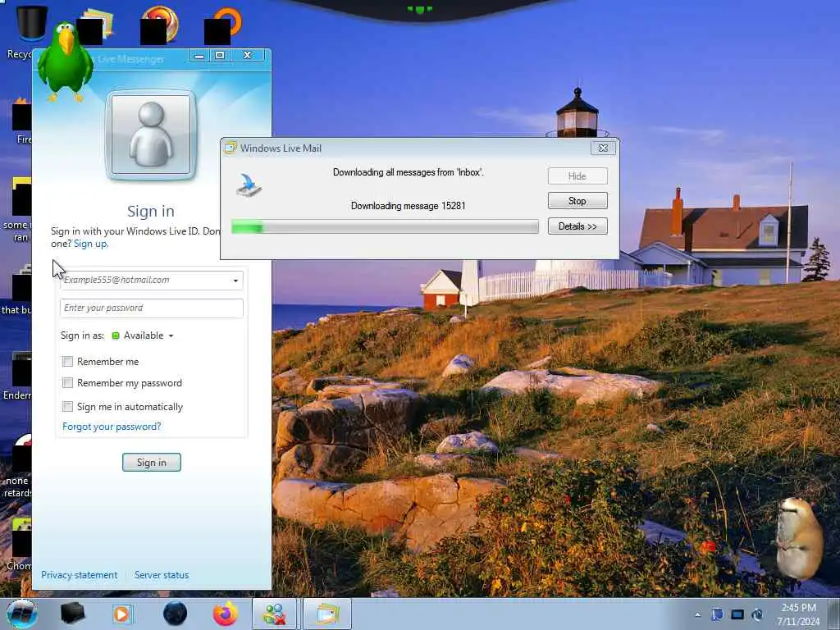840x630 pixels.
Task: Click the mail download arrow icon
Action: click(x=249, y=185)
